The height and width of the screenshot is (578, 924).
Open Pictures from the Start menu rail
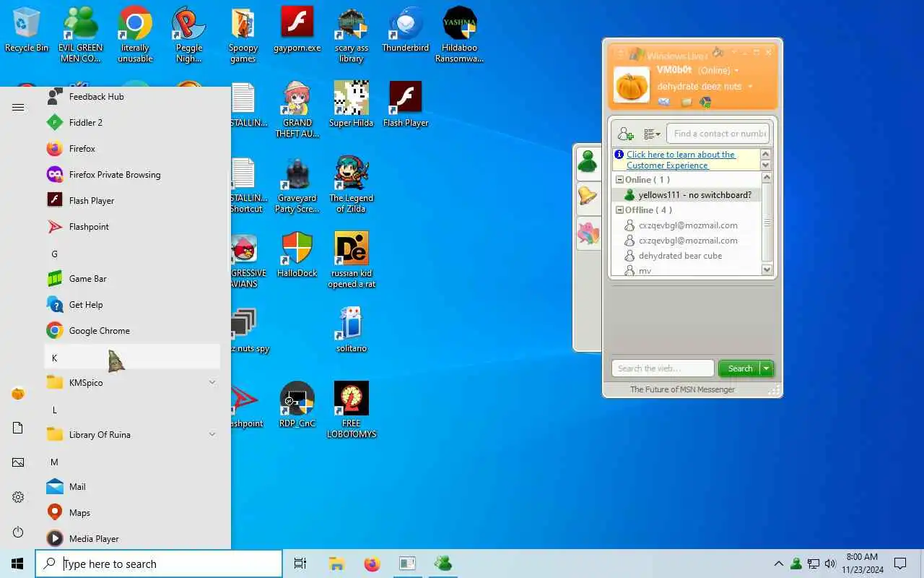tap(18, 463)
